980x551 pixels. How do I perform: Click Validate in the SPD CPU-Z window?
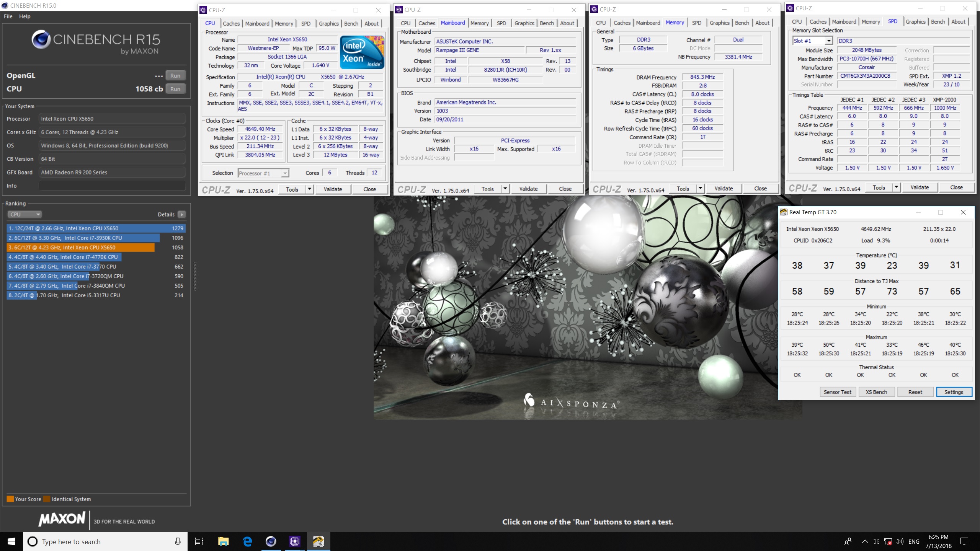tap(920, 187)
